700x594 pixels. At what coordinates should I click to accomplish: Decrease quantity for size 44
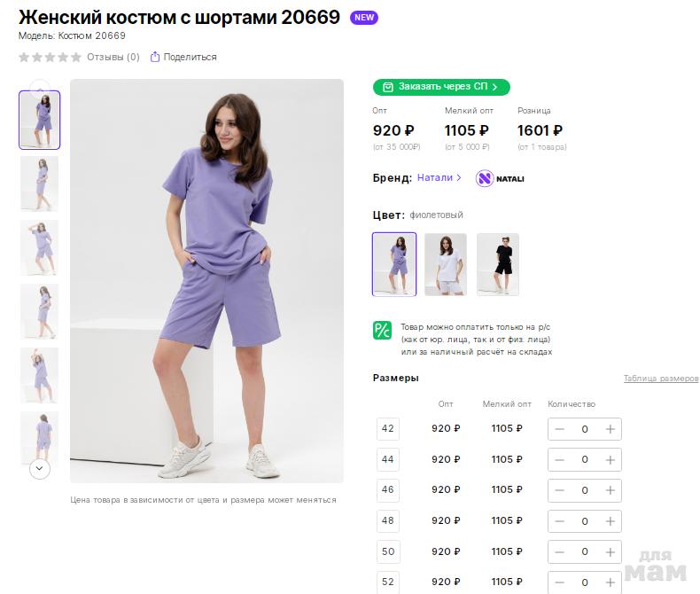[560, 459]
